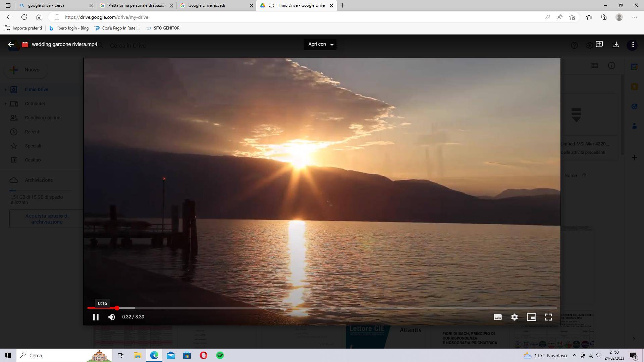Mute the video volume

[x=111, y=317]
